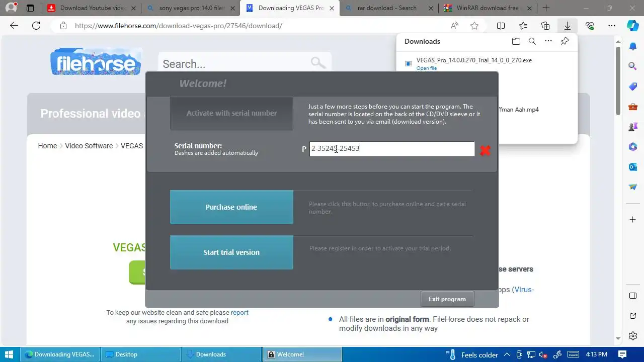Click the Exit program button
Screen dimensions: 644x362
tap(447, 299)
